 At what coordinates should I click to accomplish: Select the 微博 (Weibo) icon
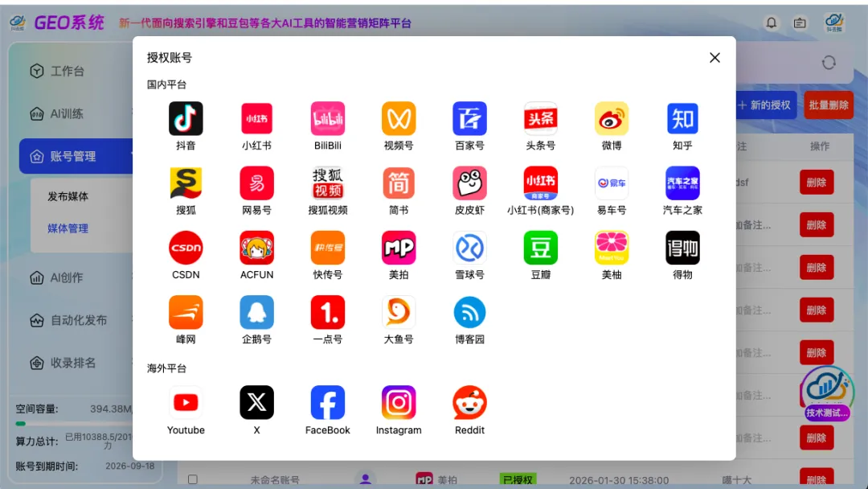pos(611,118)
